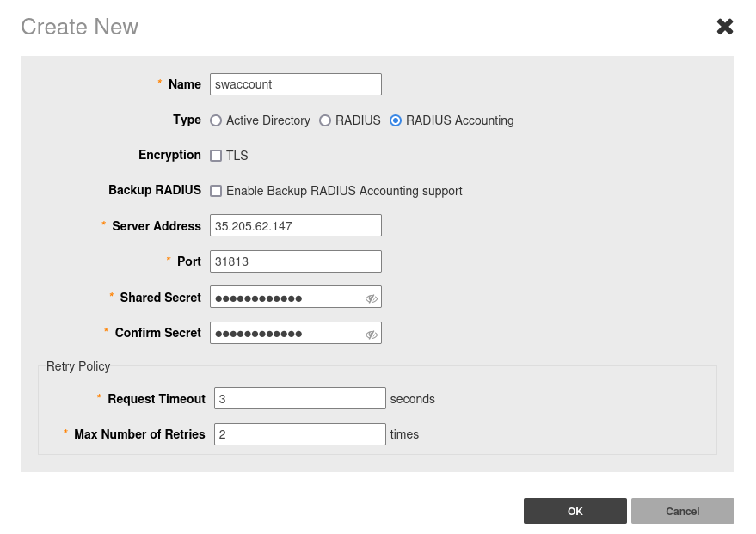
Task: Select the Active Directory type option
Action: (x=216, y=120)
